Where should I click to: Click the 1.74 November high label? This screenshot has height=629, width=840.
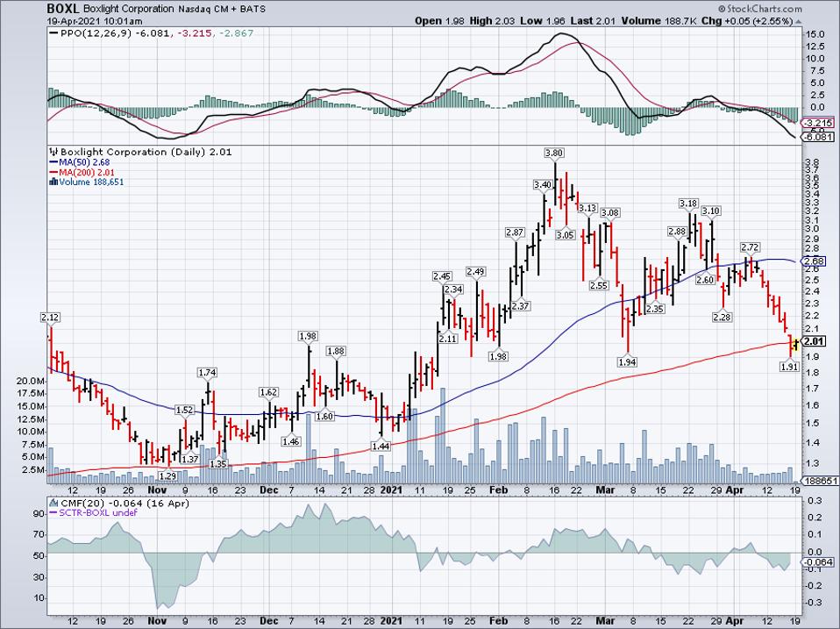pos(207,373)
